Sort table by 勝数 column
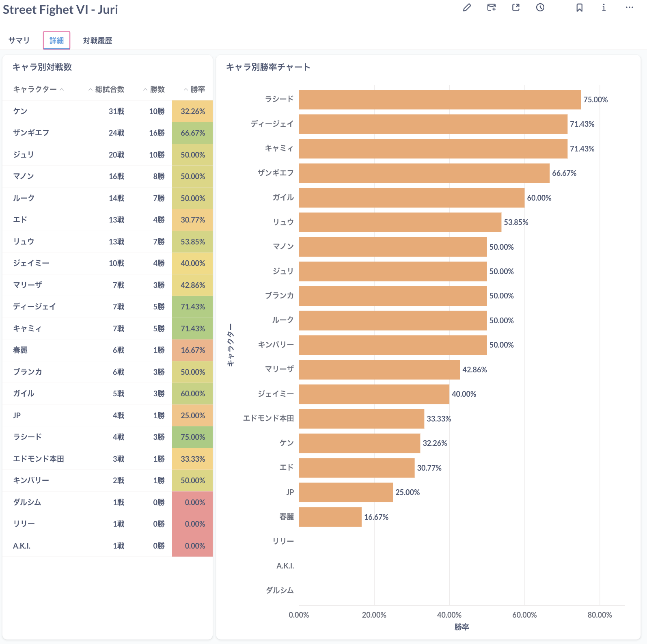The height and width of the screenshot is (644, 647). tap(157, 89)
